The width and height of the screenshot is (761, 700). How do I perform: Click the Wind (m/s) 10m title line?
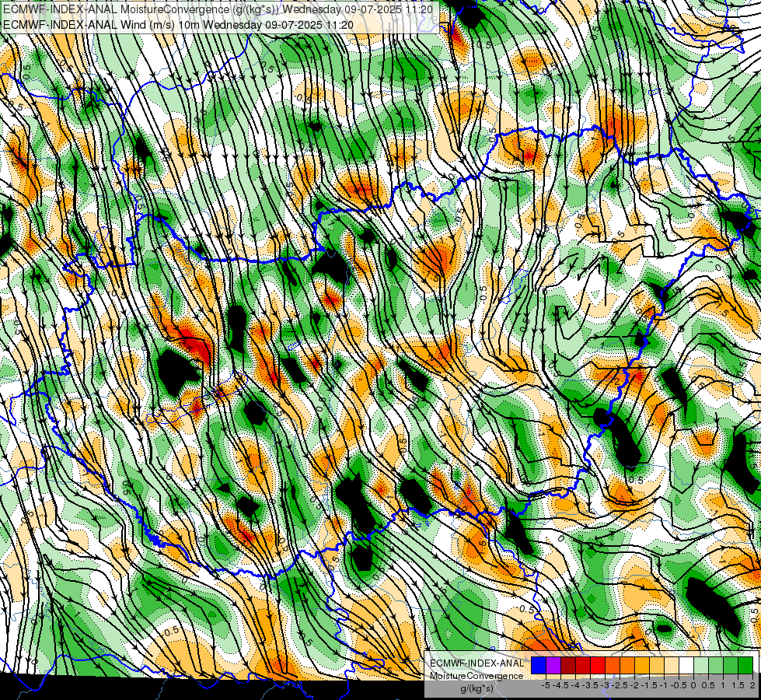[x=178, y=25]
